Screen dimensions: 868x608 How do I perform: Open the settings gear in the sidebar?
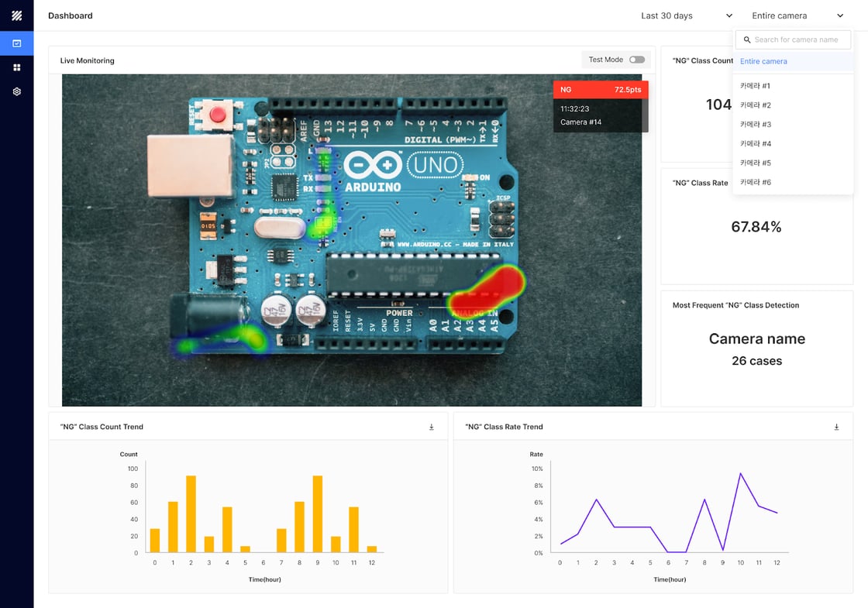pyautogui.click(x=16, y=91)
